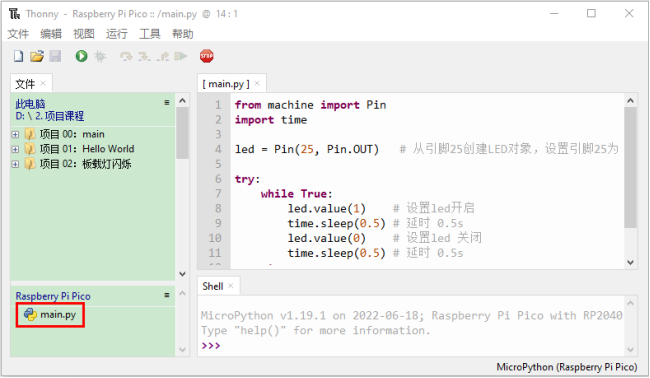
Task: Click the local files scrollbar up arrow
Action: point(182,100)
